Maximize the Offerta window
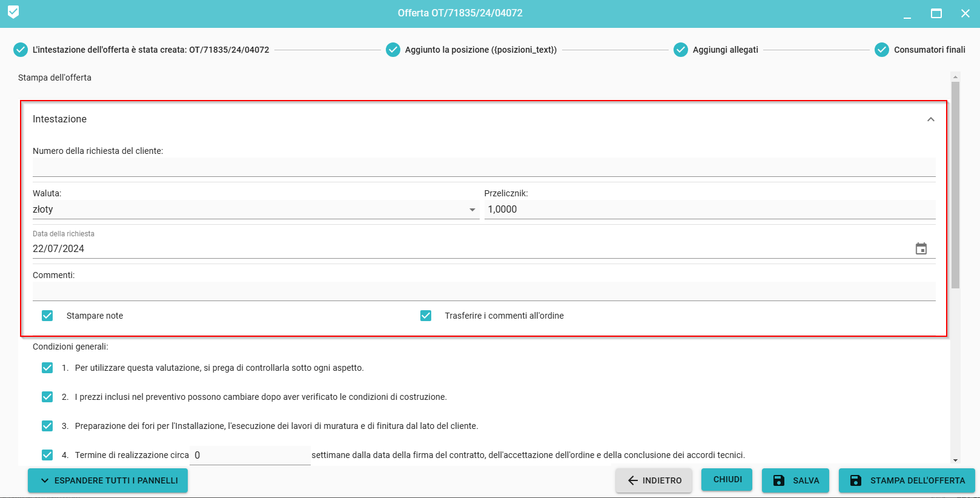 (x=936, y=13)
